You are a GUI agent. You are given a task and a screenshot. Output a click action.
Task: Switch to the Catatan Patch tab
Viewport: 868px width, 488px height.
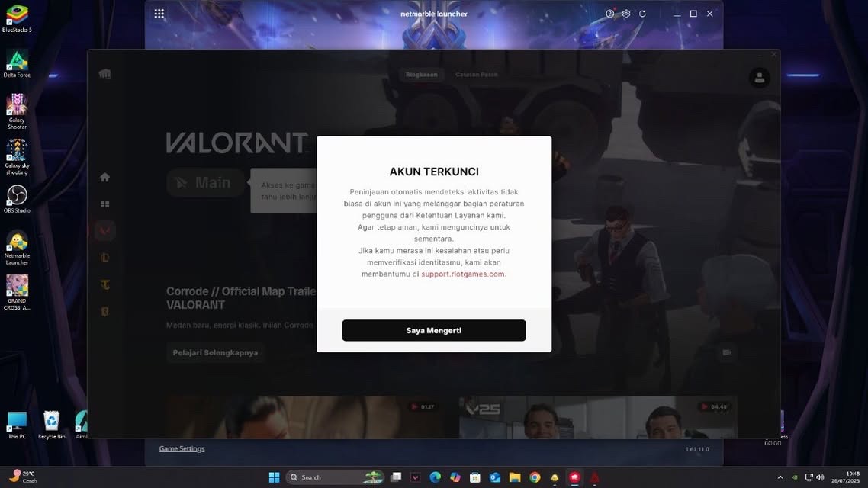coord(476,75)
